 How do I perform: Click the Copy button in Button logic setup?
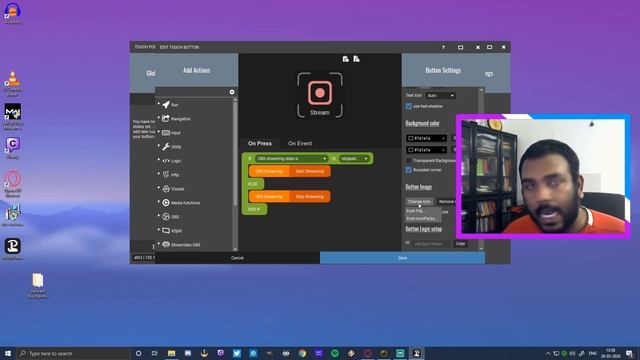coord(460,244)
